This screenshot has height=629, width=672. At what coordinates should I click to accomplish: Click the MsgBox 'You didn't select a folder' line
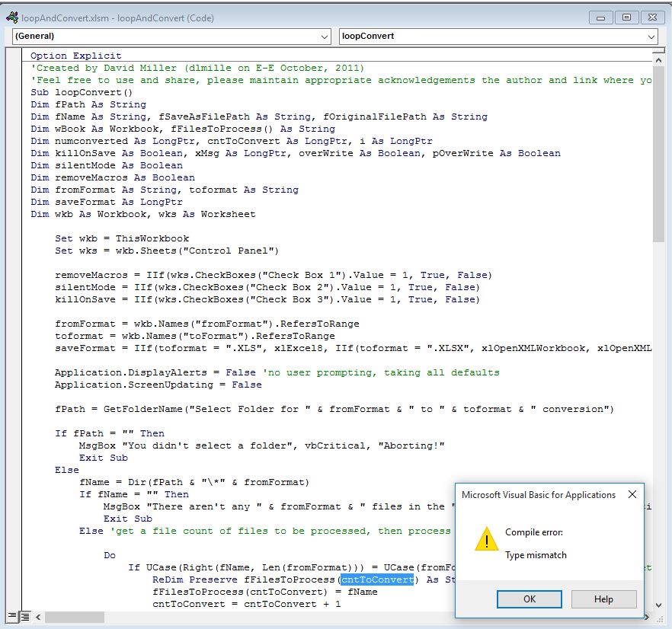pyautogui.click(x=261, y=445)
